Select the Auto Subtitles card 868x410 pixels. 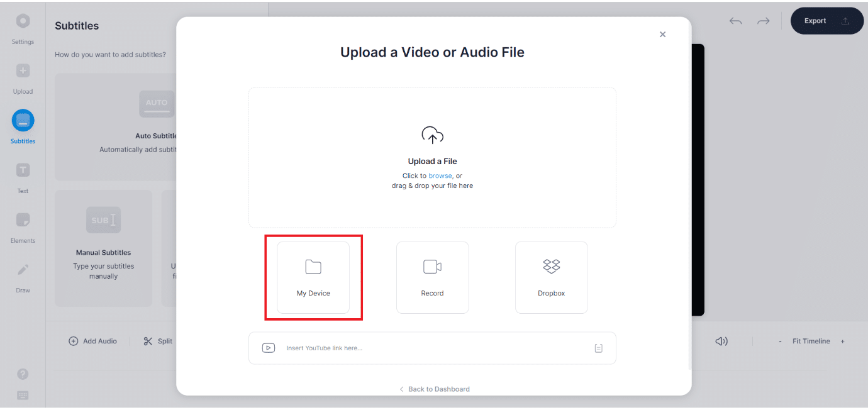point(116,127)
